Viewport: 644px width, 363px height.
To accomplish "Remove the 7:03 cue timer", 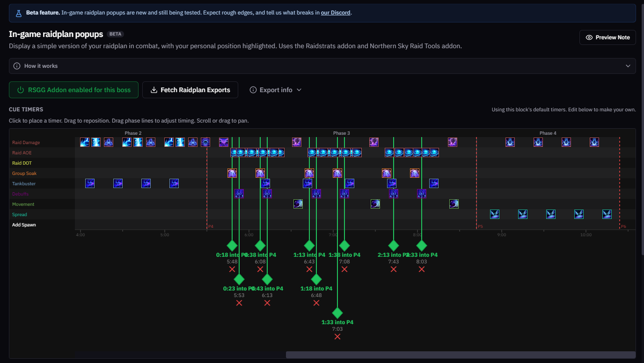I will [337, 337].
